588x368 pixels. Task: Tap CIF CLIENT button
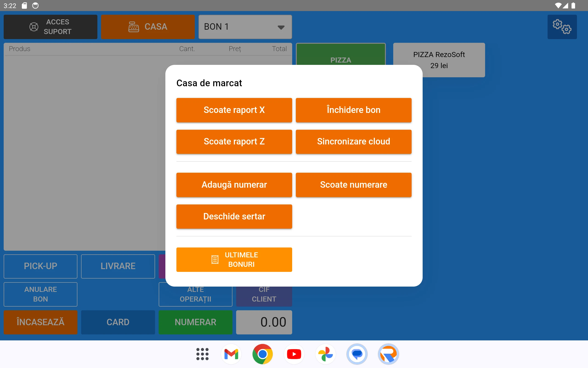(264, 296)
